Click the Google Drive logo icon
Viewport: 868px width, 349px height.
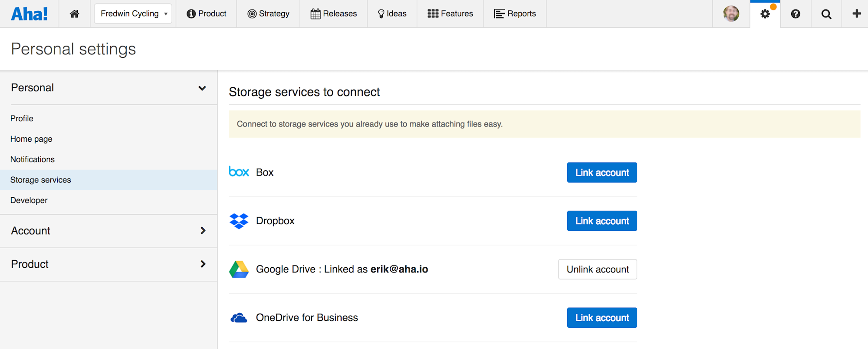[239, 269]
